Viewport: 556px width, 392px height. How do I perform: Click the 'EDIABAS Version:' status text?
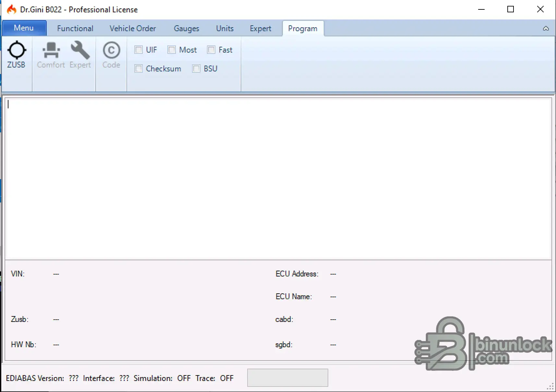(x=35, y=378)
